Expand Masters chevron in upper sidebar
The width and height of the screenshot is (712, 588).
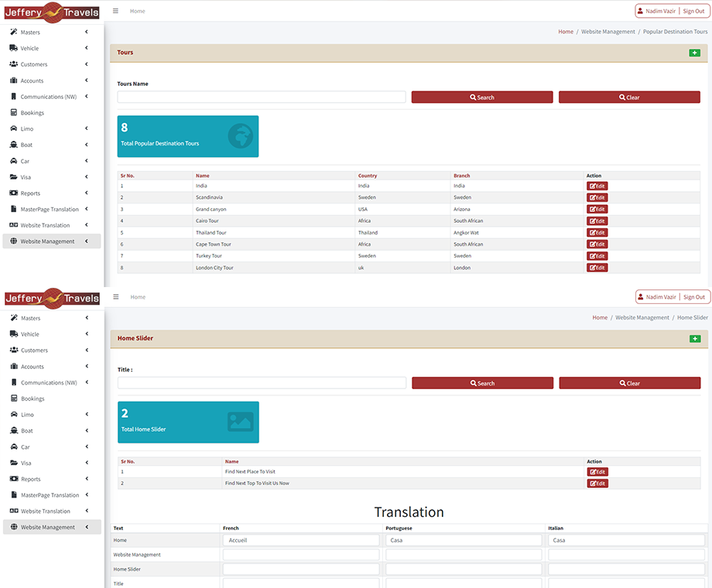point(87,32)
